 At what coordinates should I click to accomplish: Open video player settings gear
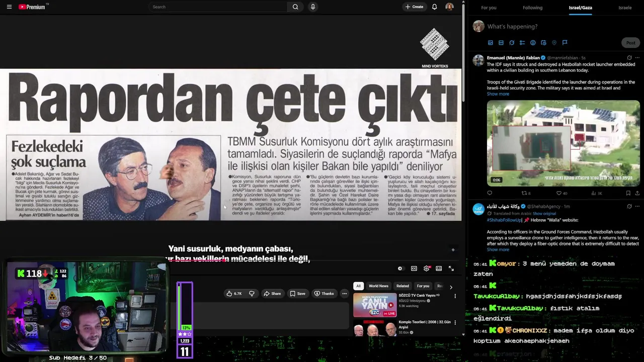(427, 268)
